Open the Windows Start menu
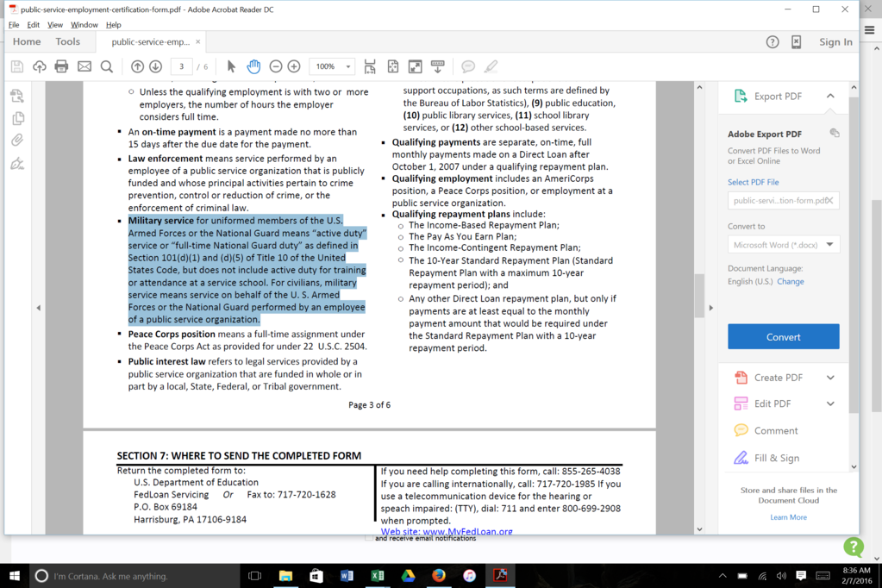Viewport: 882px width, 588px height. pos(15,576)
